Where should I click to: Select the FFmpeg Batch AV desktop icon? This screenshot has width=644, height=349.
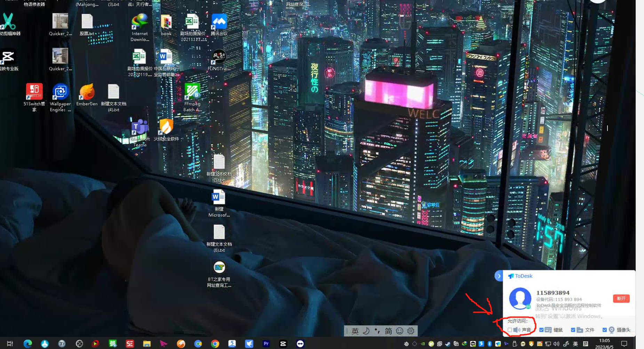[x=192, y=98]
